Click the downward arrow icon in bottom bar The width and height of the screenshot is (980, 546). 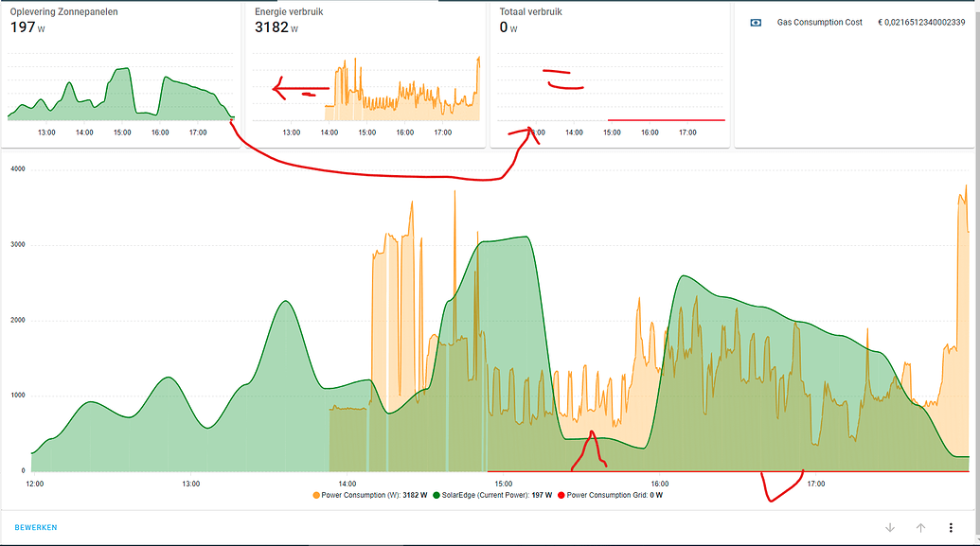coord(888,527)
